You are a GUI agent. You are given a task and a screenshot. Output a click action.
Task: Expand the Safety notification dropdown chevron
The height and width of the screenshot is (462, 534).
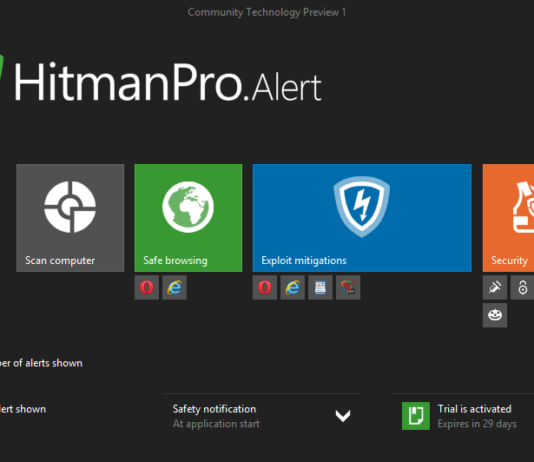(343, 416)
